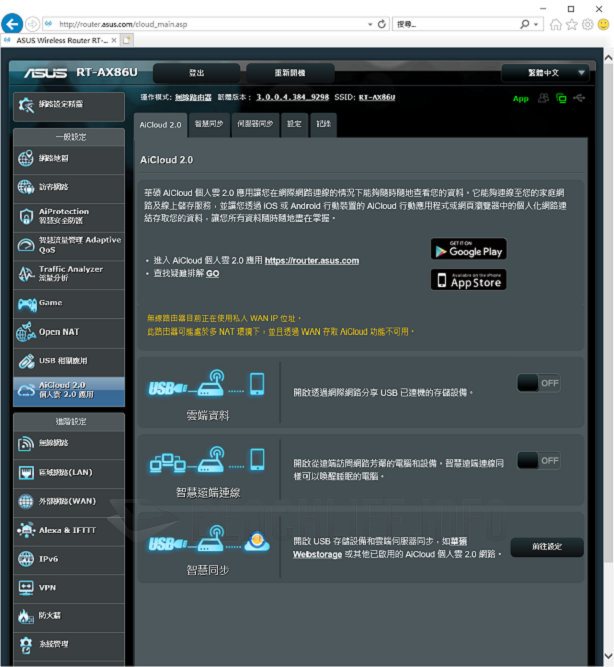The image size is (614, 667).
Task: Click the operation mode wireless router link
Action: (193, 97)
